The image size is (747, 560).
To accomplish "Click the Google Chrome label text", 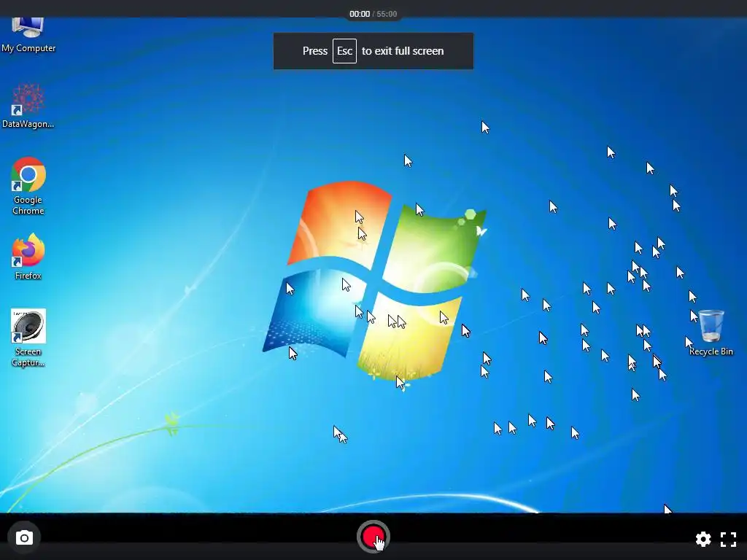I will 28,205.
